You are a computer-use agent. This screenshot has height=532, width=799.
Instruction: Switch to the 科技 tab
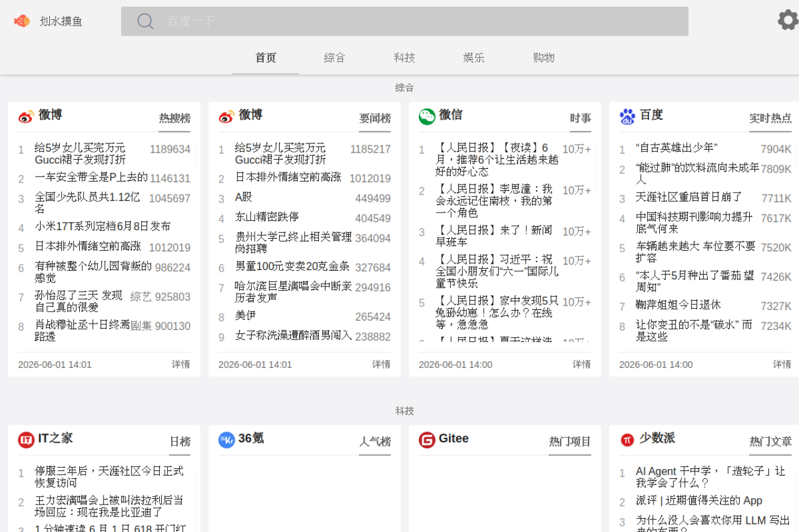[404, 57]
